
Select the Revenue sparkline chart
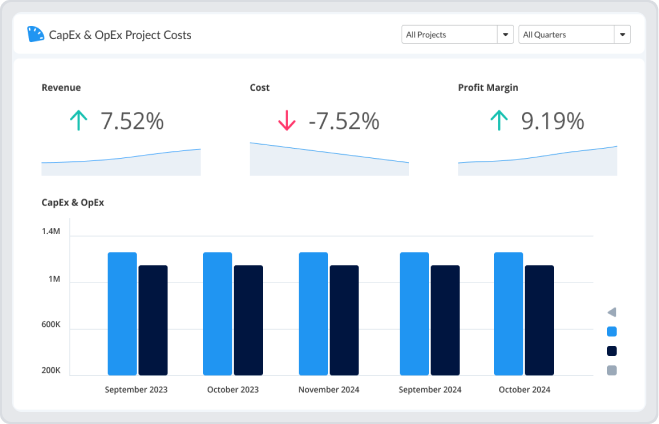[121, 162]
